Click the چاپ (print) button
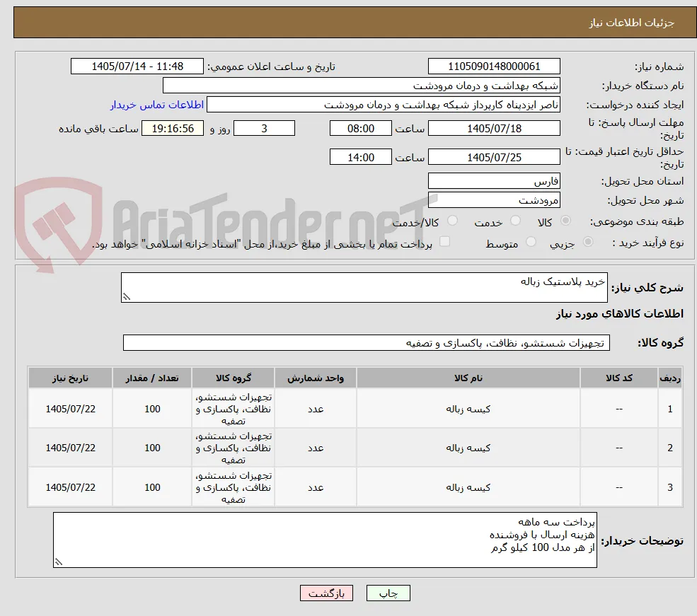The image size is (697, 616). point(388,593)
